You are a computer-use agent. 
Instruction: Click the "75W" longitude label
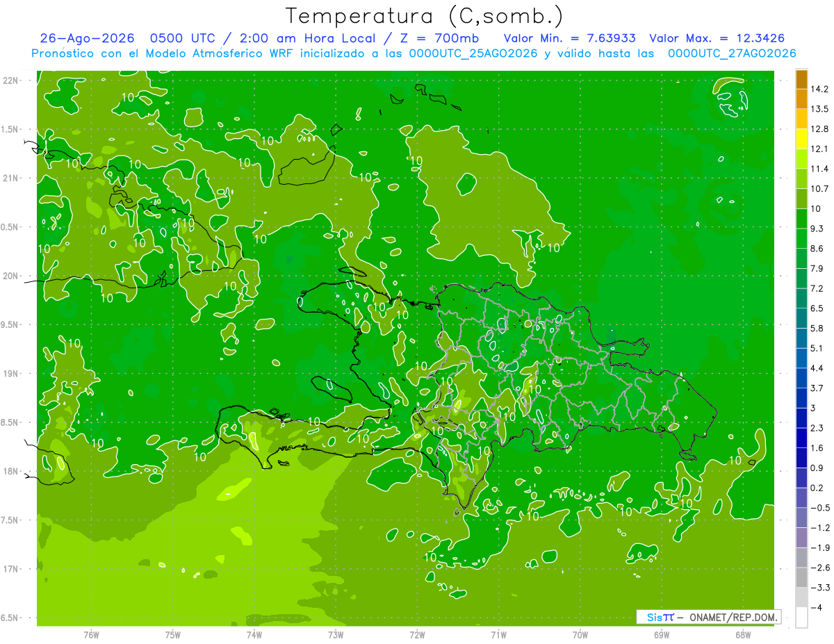tap(172, 635)
